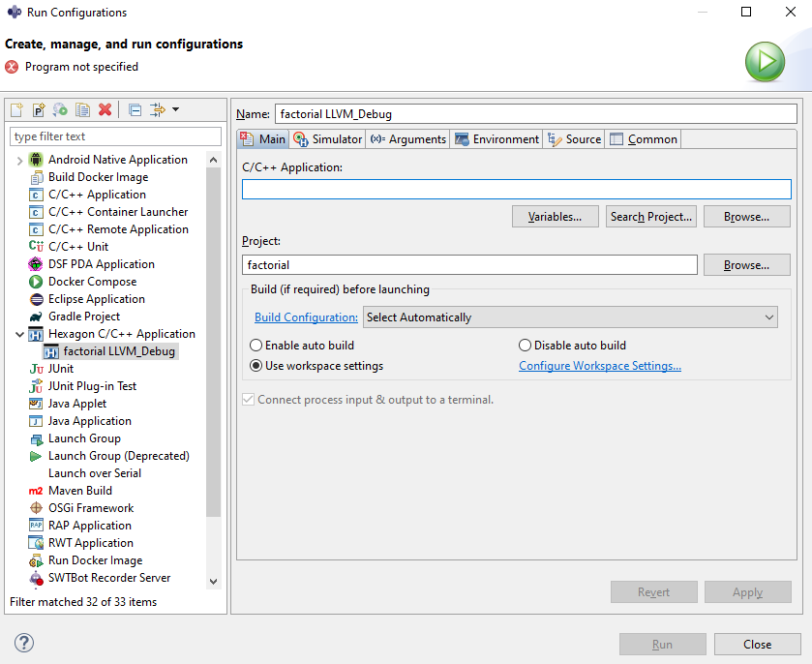Select the Java Applet icon
Screen dimensions: 812x664
(36, 404)
